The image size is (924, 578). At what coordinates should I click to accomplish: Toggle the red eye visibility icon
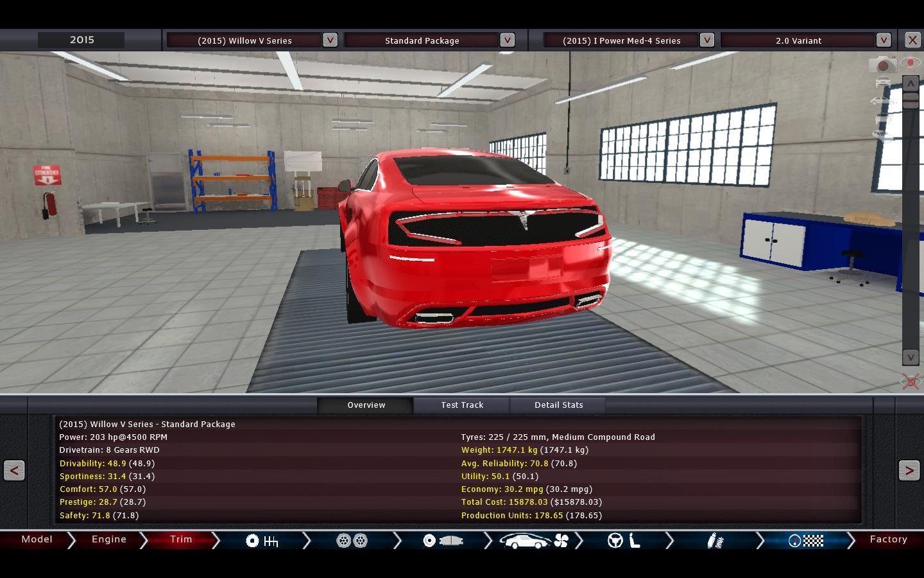click(910, 63)
